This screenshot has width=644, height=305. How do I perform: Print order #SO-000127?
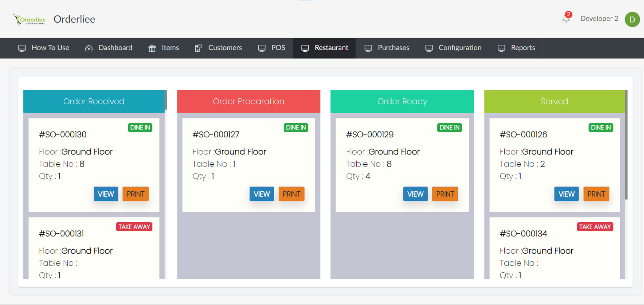pyautogui.click(x=291, y=194)
